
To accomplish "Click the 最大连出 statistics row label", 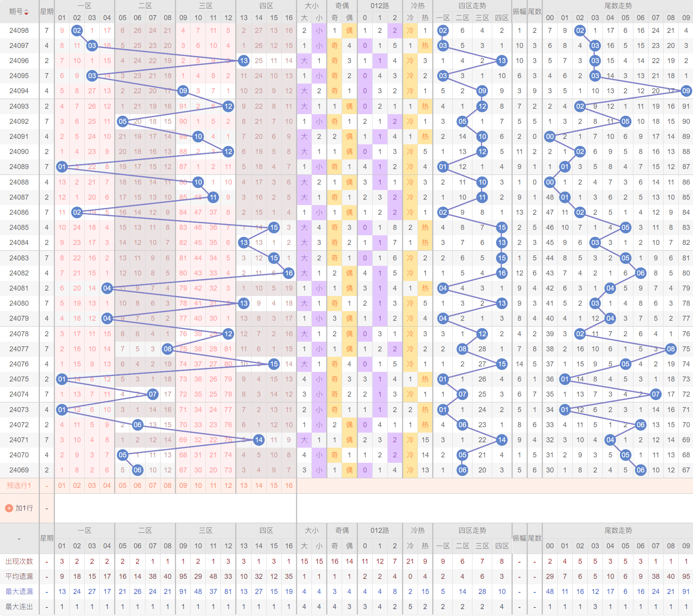I will pos(19,606).
